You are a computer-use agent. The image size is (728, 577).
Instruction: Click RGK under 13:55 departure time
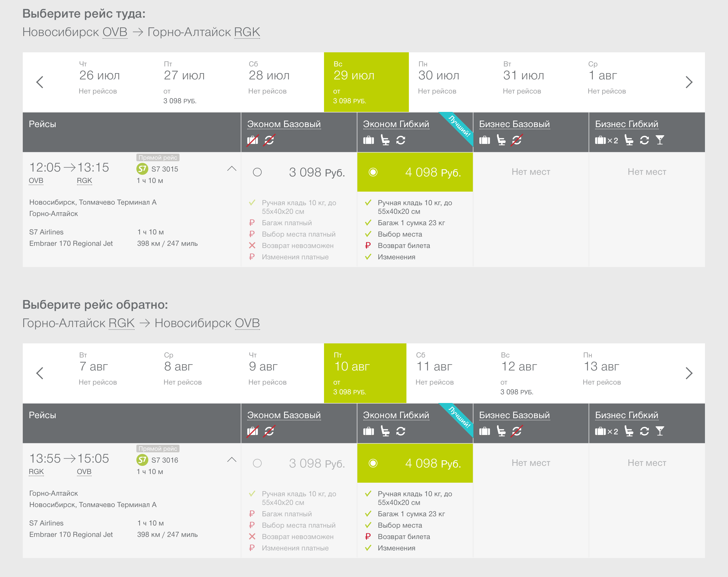pos(36,472)
